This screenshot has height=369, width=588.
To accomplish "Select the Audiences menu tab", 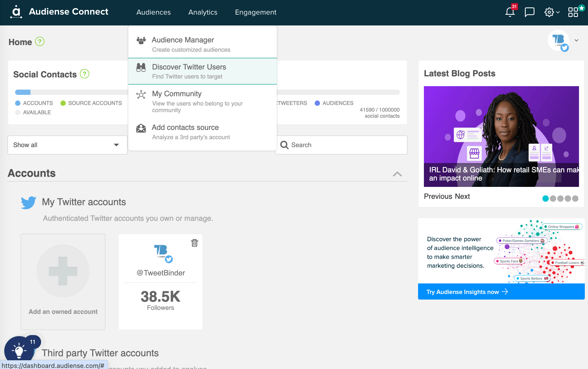I will pyautogui.click(x=153, y=12).
